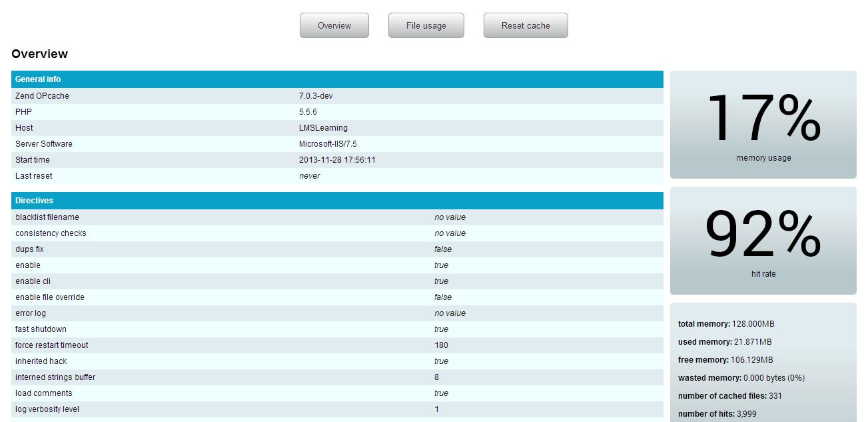Select false value for enable file override

point(443,297)
